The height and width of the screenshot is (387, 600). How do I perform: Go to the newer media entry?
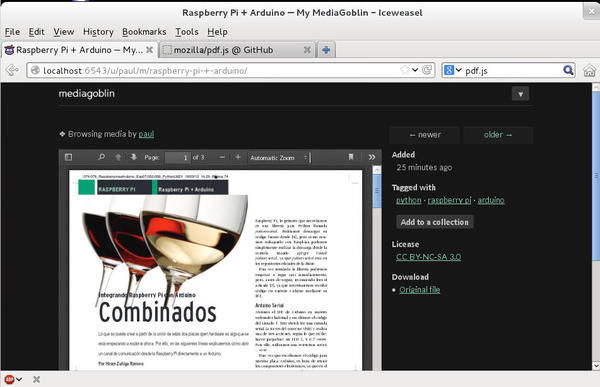(x=424, y=135)
